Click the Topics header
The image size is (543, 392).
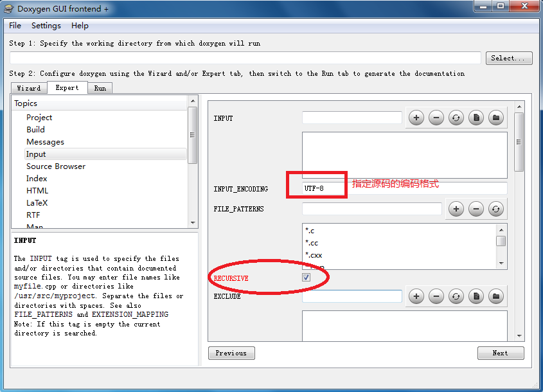tap(100, 103)
